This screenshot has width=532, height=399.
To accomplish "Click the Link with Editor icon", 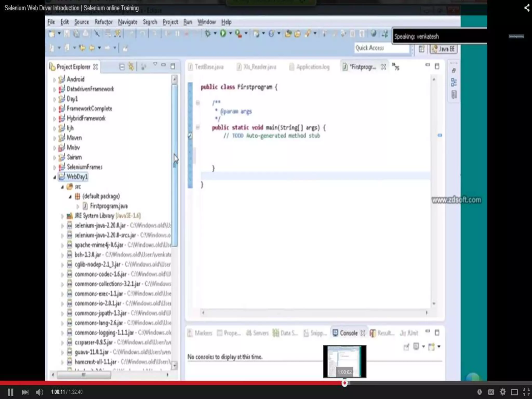I will pos(131,67).
